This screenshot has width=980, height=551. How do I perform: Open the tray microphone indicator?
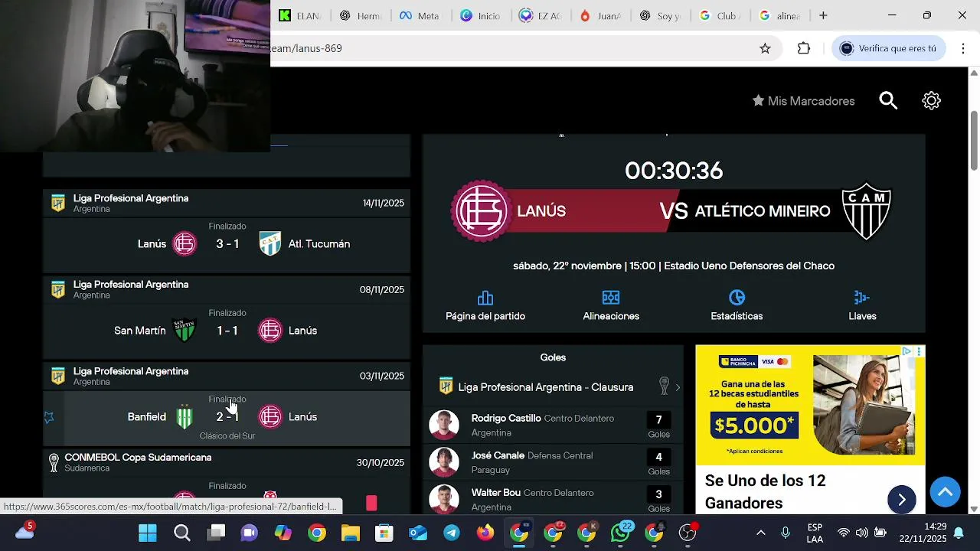point(786,533)
